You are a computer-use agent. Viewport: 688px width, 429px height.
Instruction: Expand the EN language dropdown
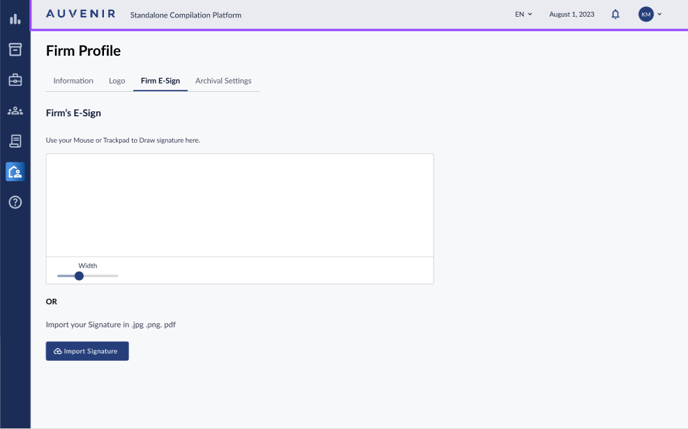click(523, 15)
